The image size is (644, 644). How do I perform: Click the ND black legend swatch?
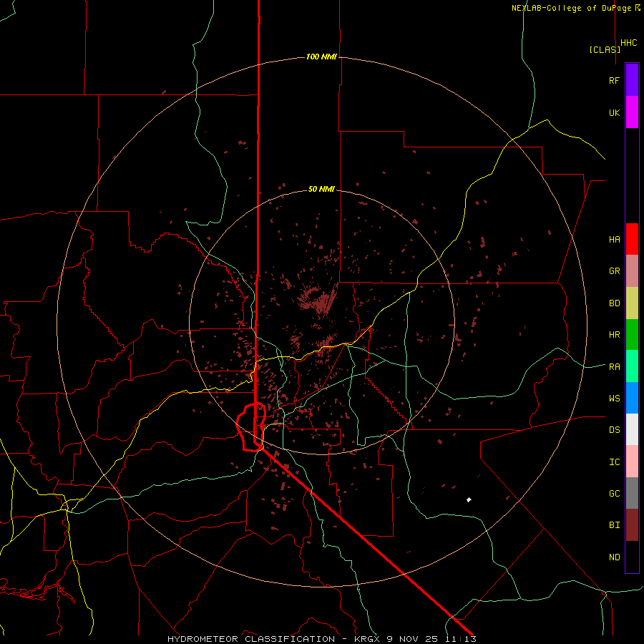pyautogui.click(x=632, y=557)
